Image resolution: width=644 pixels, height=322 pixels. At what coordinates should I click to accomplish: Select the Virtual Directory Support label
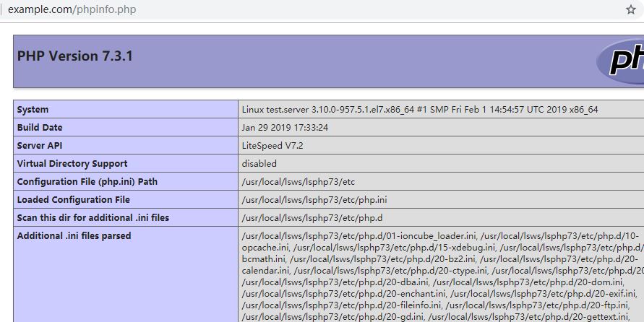click(x=72, y=164)
